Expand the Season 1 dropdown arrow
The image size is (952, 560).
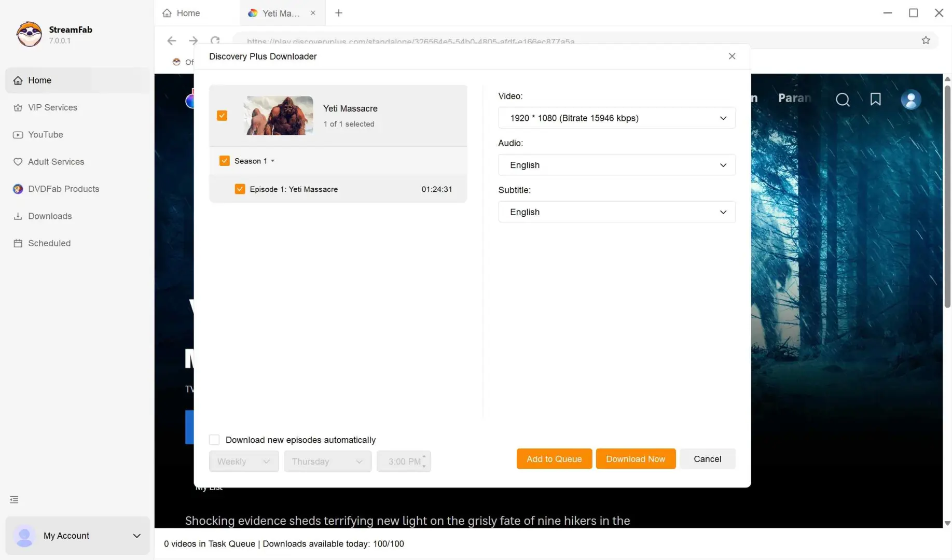tap(273, 161)
